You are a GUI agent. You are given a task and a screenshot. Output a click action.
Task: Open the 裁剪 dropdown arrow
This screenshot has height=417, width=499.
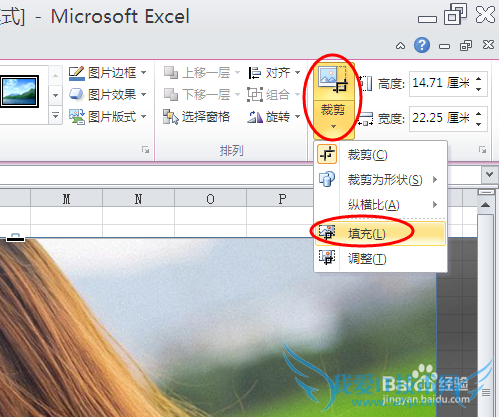[333, 126]
